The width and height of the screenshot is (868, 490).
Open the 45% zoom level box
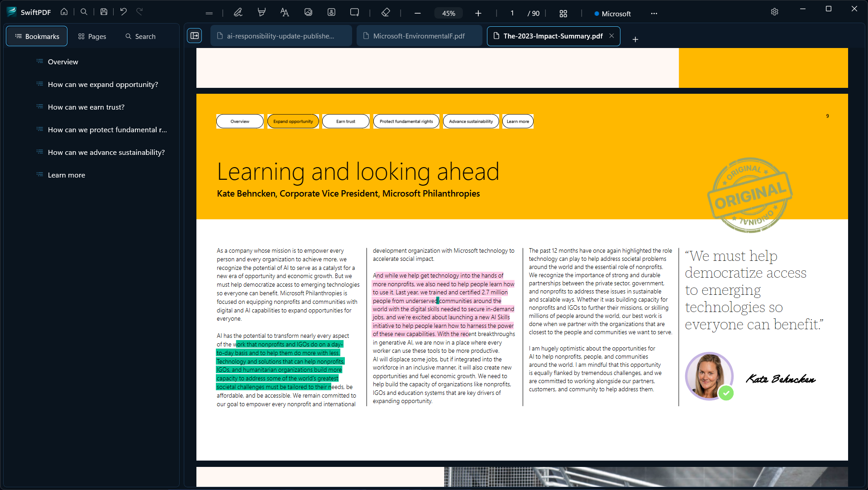(x=448, y=14)
